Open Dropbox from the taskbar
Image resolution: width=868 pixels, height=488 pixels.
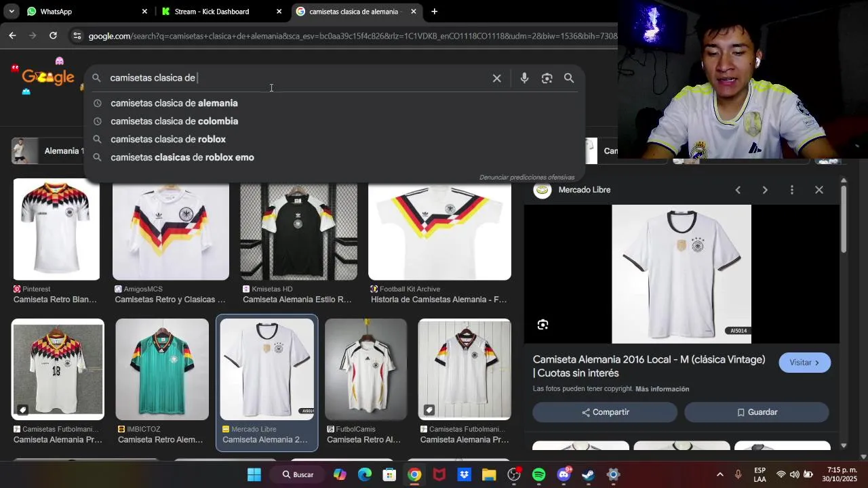click(x=464, y=474)
